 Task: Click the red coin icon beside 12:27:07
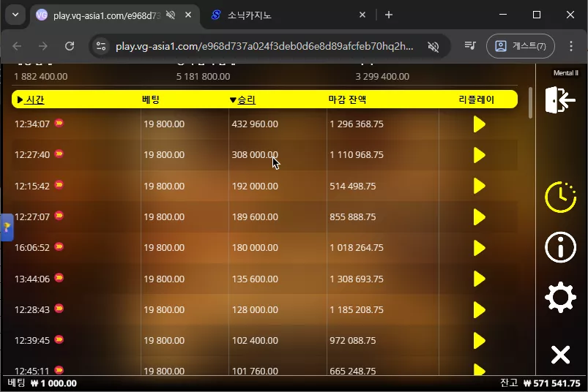pos(59,215)
